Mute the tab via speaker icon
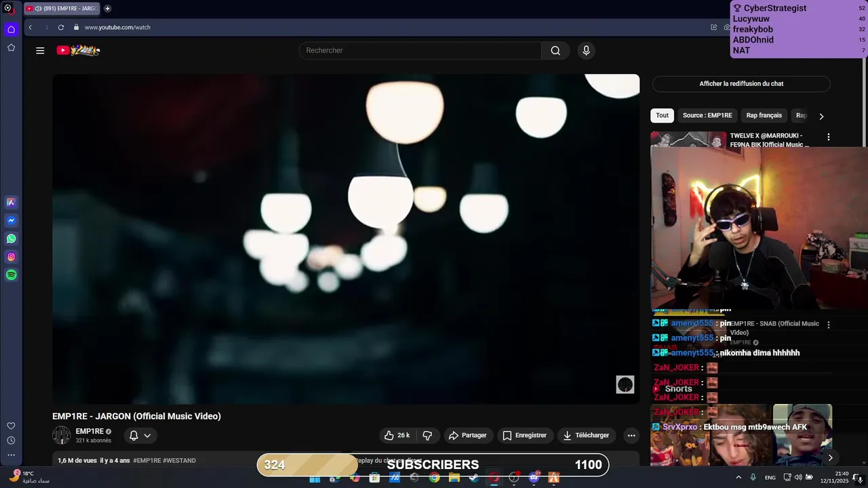Viewport: 868px width, 488px height. click(x=37, y=8)
